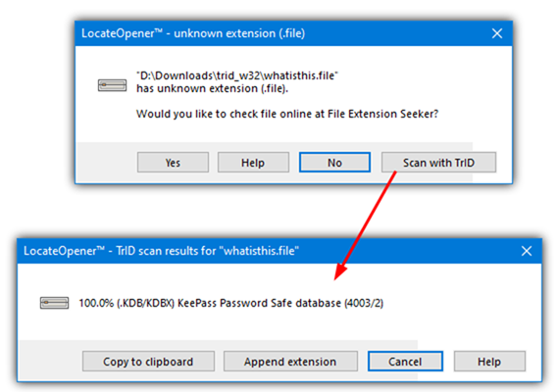Image resolution: width=559 pixels, height=392 pixels.
Task: Click the whatisthis.file path text
Action: coord(237,75)
